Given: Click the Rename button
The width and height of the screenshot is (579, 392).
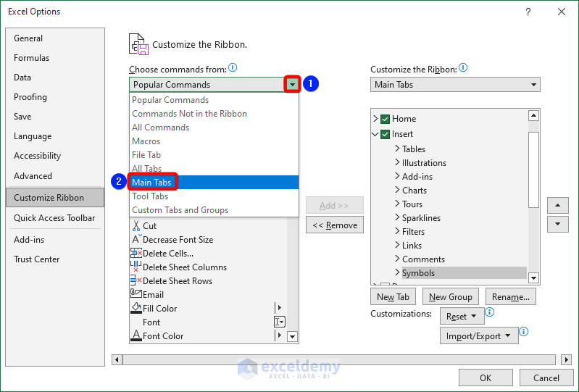Looking at the screenshot, I should coord(511,297).
